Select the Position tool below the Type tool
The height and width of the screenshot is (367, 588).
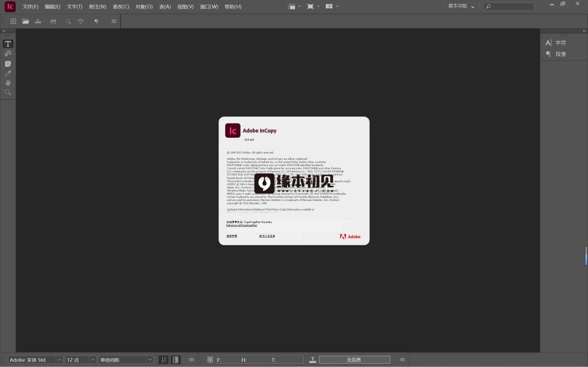coord(8,53)
